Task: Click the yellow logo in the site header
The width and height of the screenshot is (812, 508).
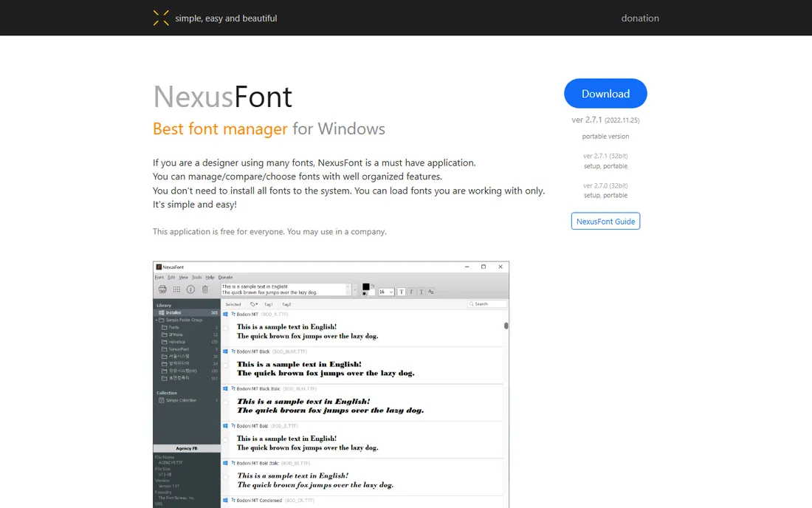Action: [161, 18]
